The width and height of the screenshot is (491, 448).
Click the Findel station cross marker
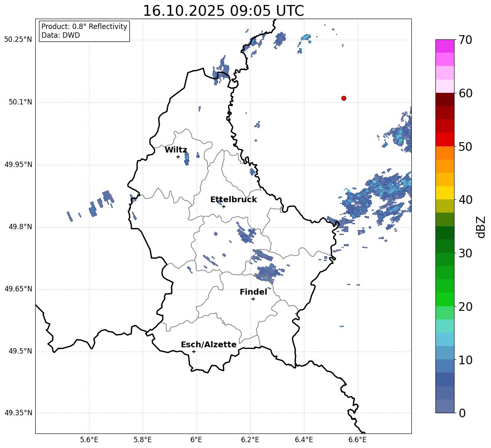pos(253,299)
